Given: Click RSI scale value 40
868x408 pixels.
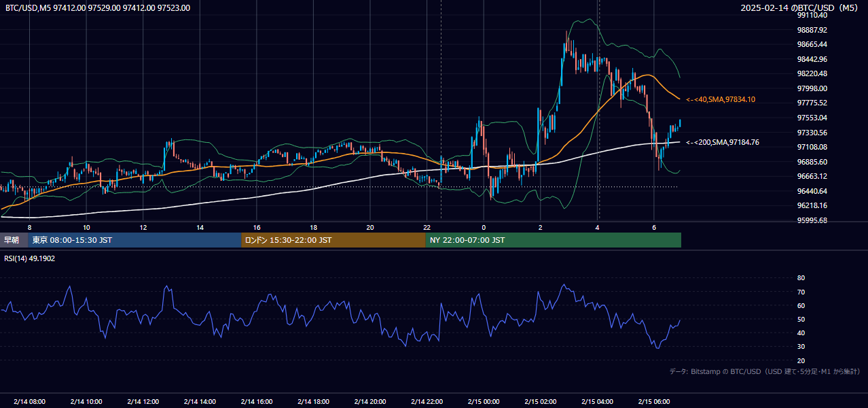Looking at the screenshot, I should tap(801, 333).
